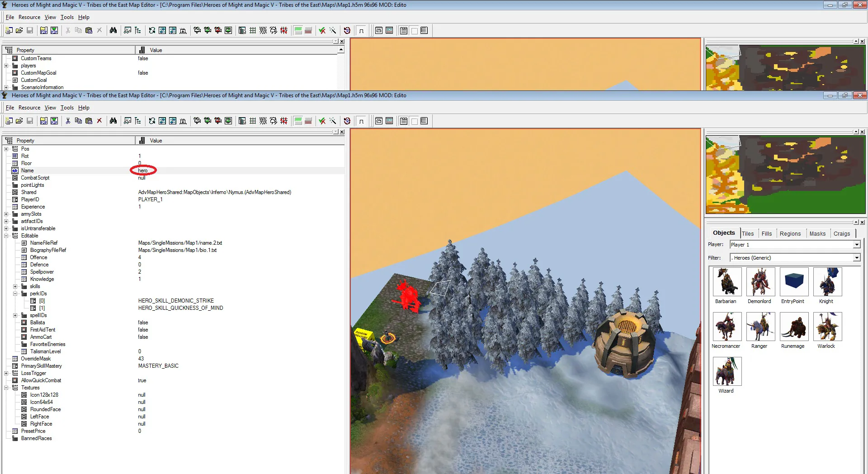The width and height of the screenshot is (868, 474).
Task: Collapse the perkIDs node
Action: (15, 294)
